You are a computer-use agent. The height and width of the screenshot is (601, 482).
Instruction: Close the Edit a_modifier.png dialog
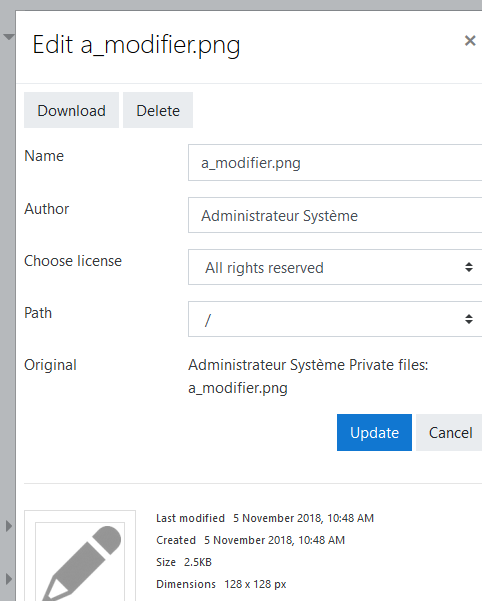tap(470, 41)
